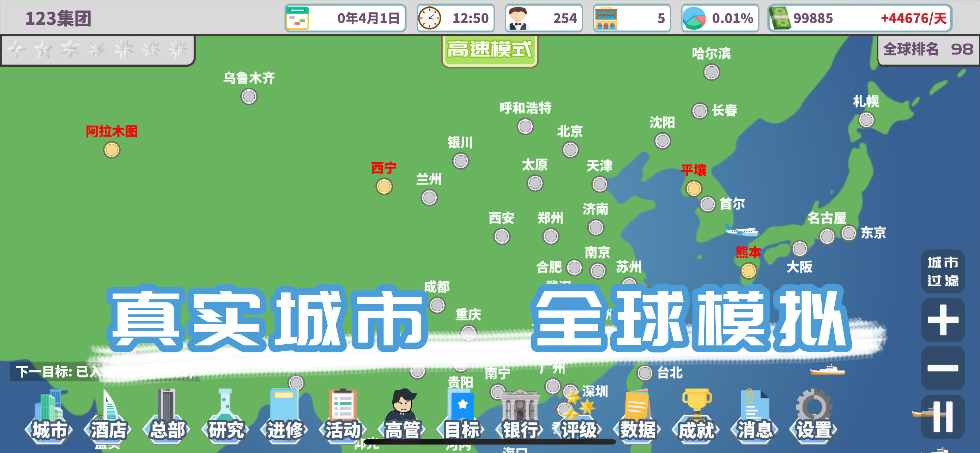Open the 研究 (Research) flask icon
This screenshot has height=453, width=980.
225,417
